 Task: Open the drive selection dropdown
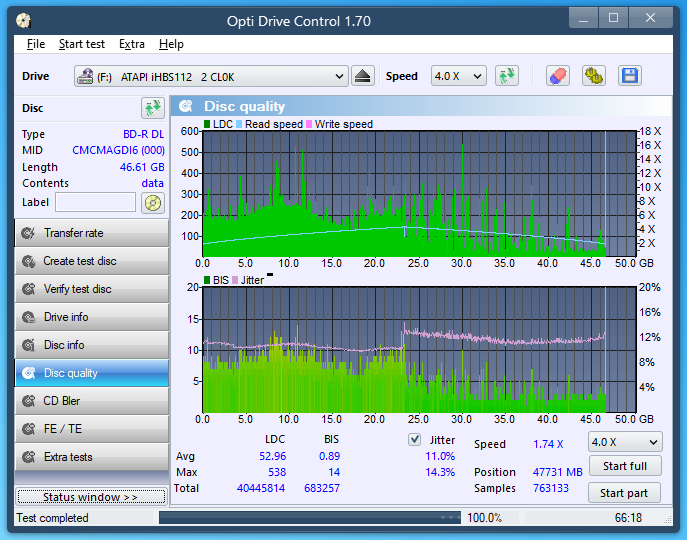coord(211,76)
